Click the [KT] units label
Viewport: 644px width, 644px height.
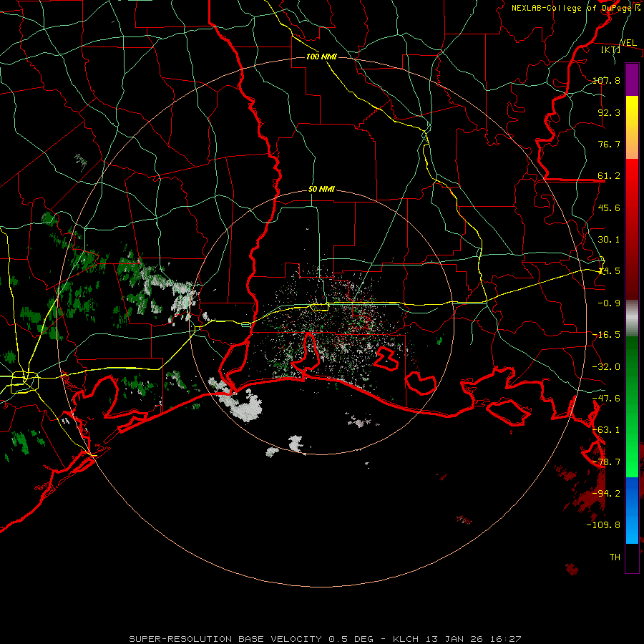point(611,49)
